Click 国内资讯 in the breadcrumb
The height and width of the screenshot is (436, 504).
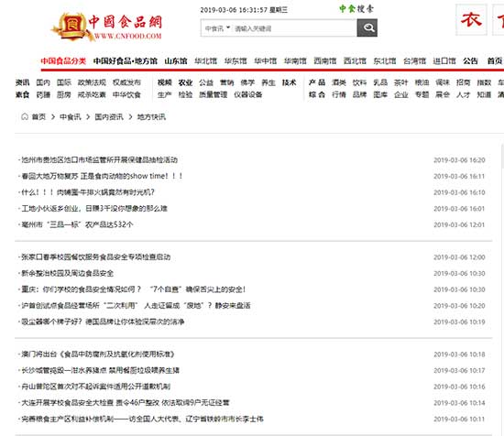point(109,117)
